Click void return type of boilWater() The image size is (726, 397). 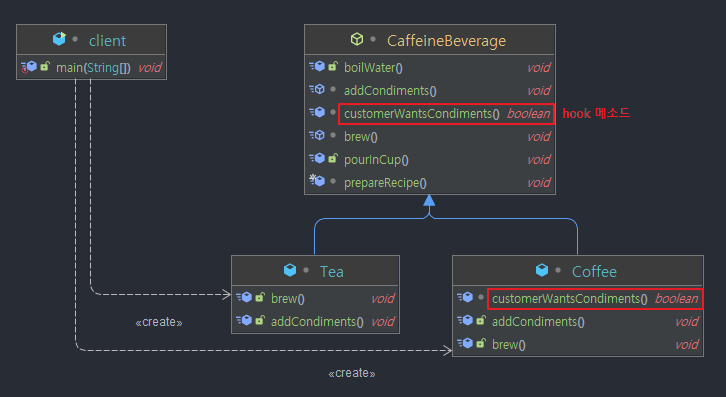[x=539, y=68]
